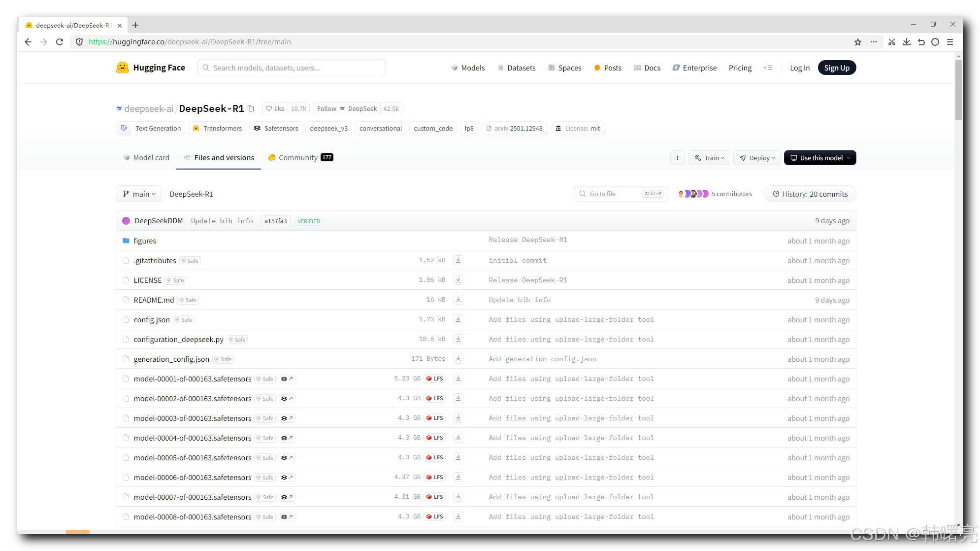Switch to the Model card tab

pyautogui.click(x=146, y=158)
